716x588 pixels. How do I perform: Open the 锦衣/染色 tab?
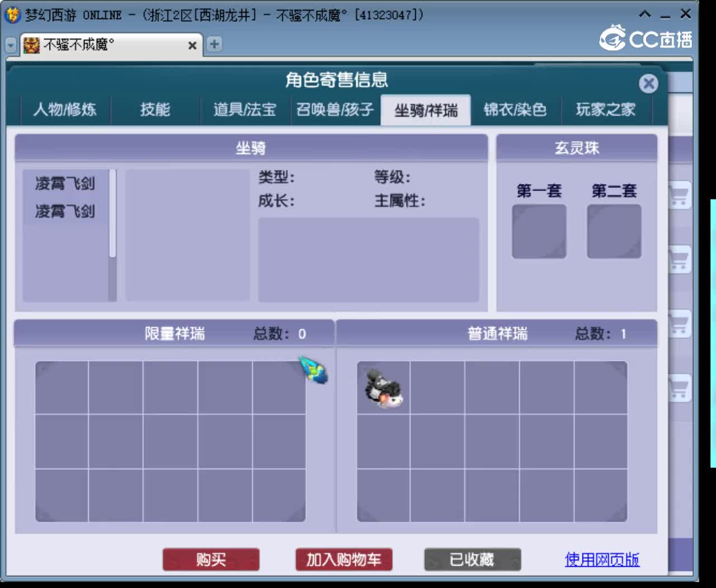(x=515, y=109)
